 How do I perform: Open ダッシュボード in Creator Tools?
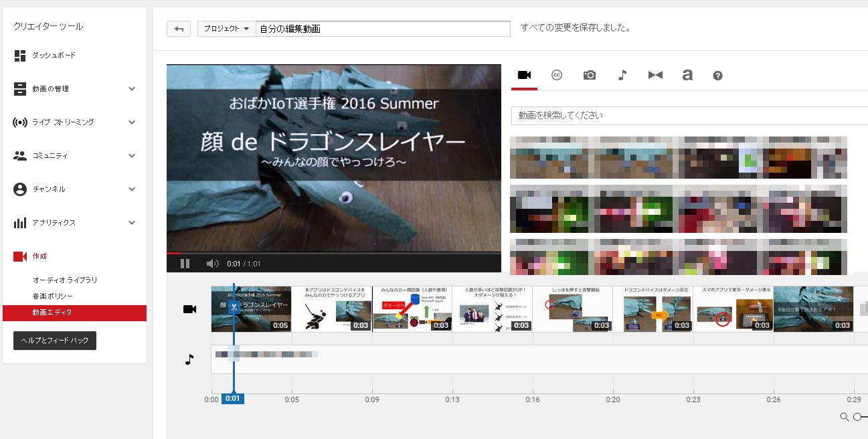tap(54, 56)
